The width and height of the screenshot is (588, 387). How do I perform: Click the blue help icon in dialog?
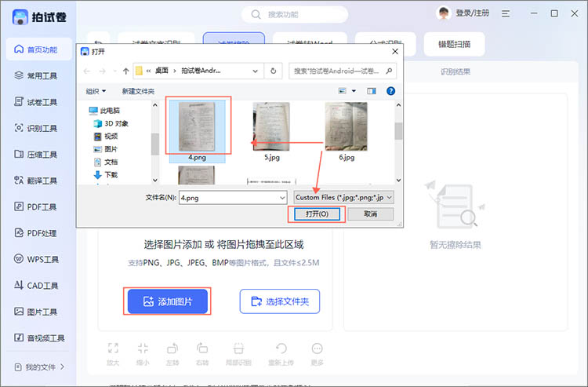pos(390,91)
